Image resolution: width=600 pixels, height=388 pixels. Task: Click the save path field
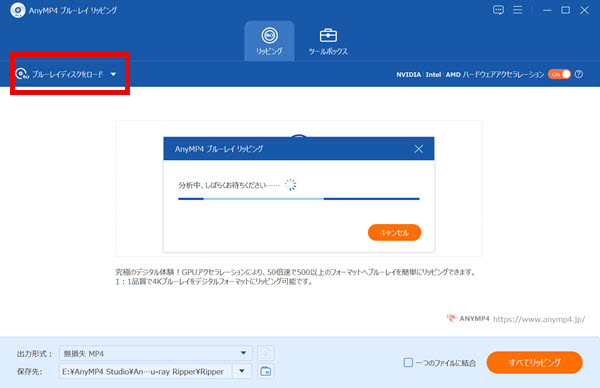pos(146,371)
